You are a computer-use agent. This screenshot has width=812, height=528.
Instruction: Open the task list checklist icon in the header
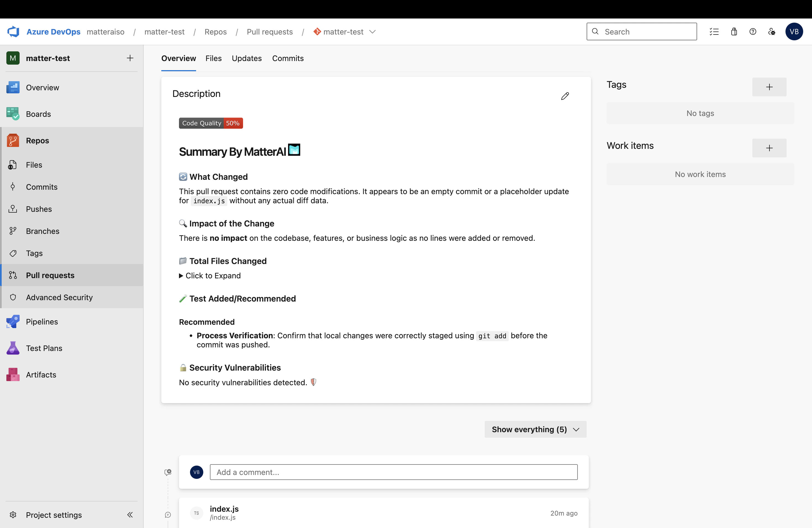(x=714, y=31)
